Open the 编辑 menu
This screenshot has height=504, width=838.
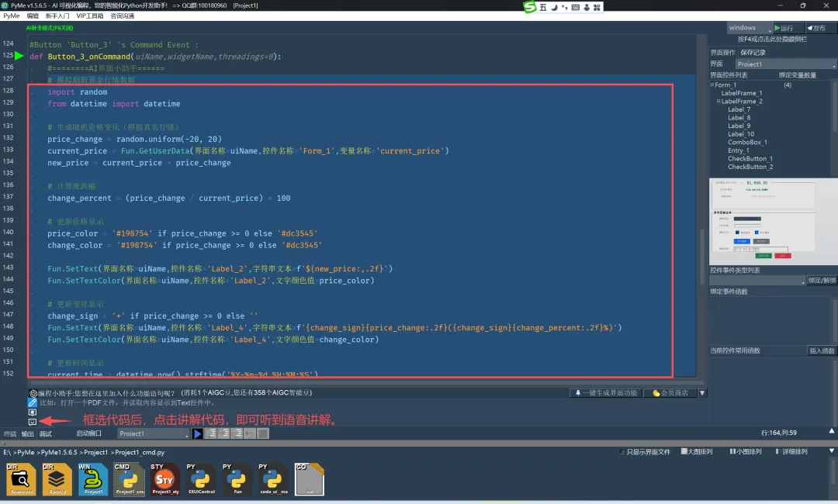click(33, 16)
